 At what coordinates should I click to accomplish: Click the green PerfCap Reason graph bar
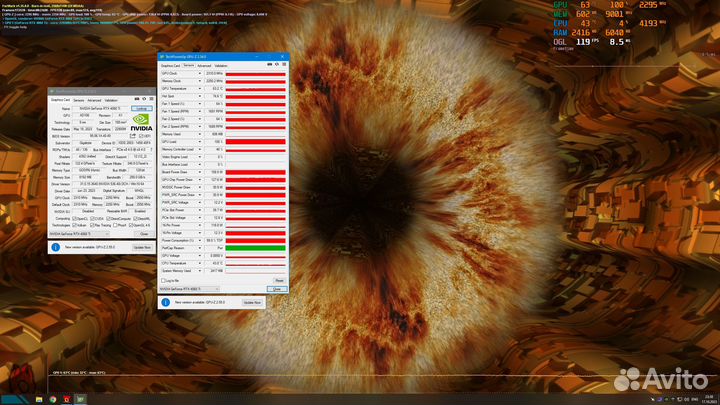(256, 247)
